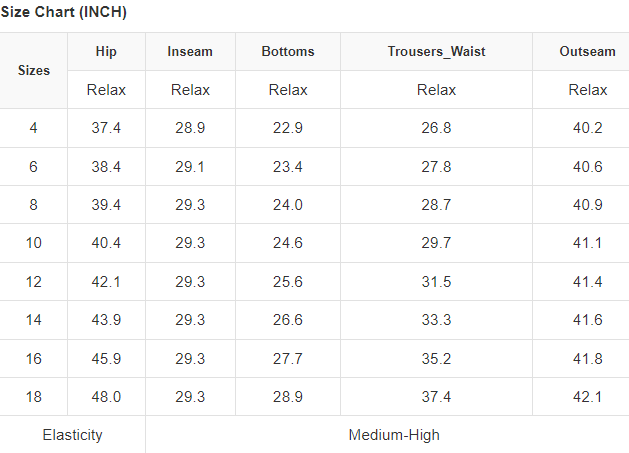Click the Hip value 42.1

[x=106, y=282]
